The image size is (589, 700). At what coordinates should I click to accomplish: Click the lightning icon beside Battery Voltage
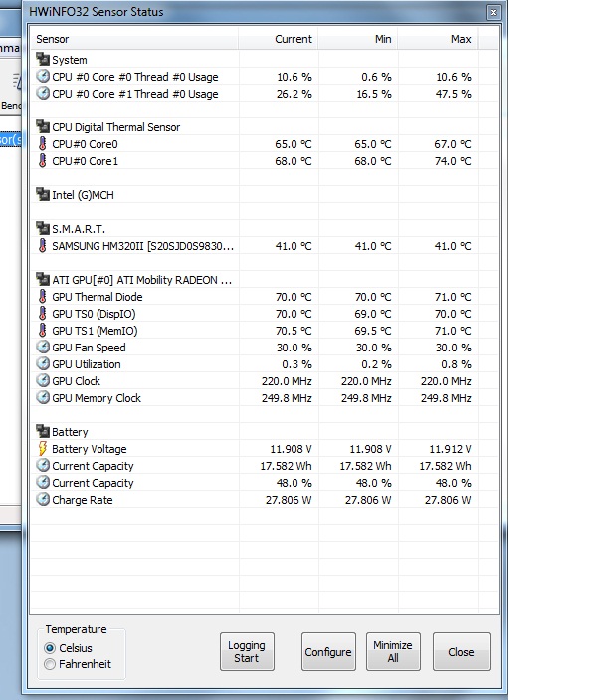pos(43,449)
